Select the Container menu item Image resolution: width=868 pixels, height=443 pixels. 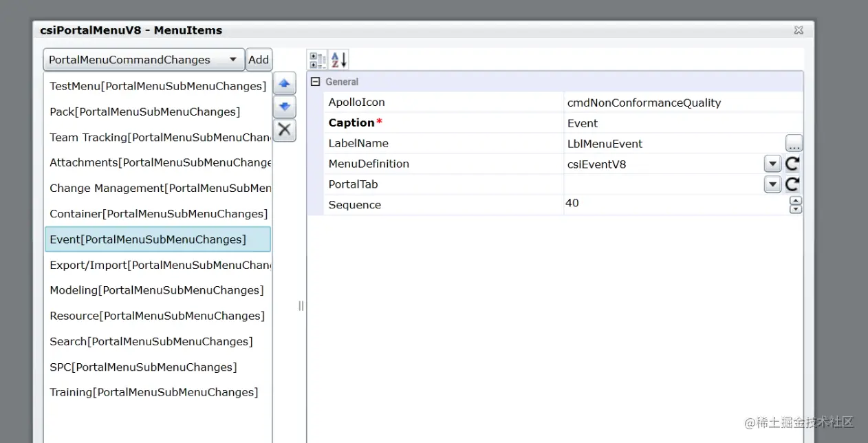158,213
